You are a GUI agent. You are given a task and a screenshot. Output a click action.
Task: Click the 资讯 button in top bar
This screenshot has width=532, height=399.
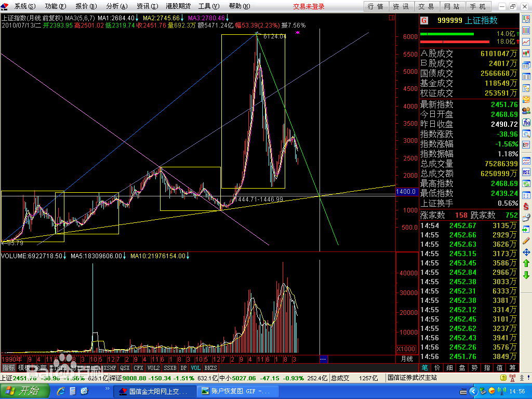402,6
